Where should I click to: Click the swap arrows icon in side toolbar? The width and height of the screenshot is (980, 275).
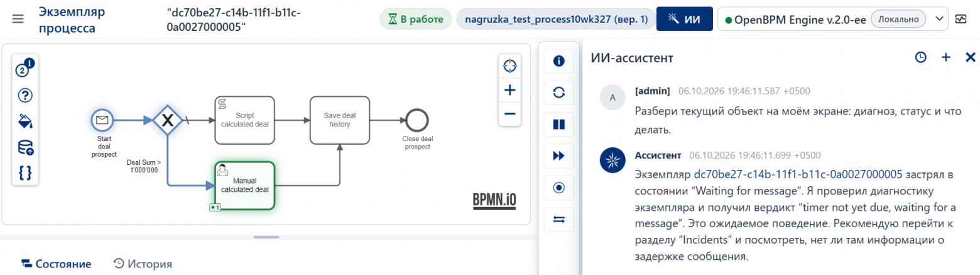[558, 219]
